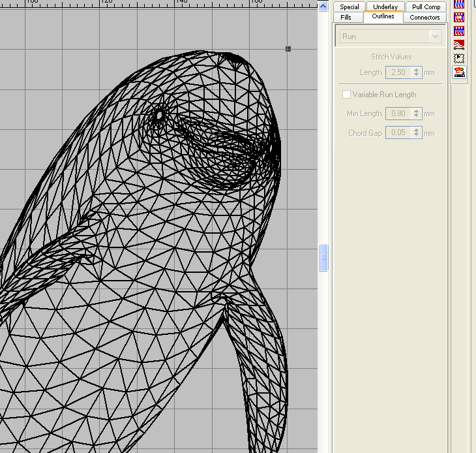
Task: Click the highlighted multicolor thread icon
Action: [x=460, y=72]
